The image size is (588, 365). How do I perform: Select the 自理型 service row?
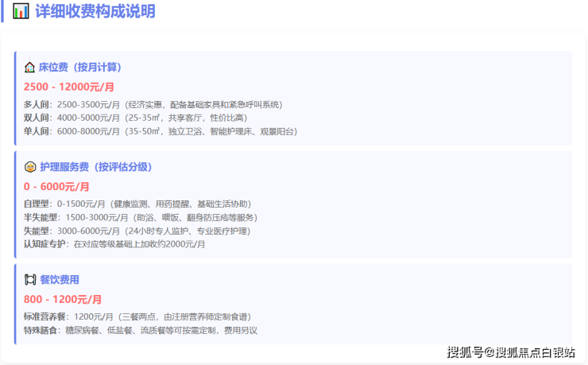click(x=137, y=204)
